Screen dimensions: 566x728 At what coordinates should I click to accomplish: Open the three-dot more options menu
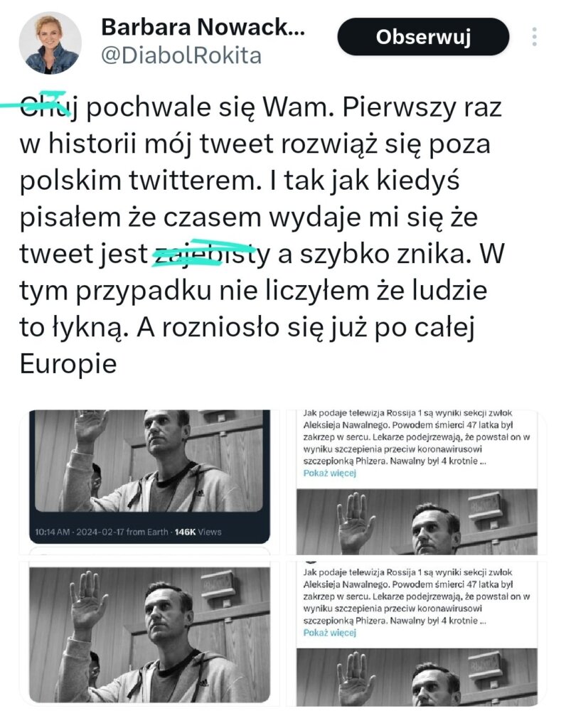(x=535, y=37)
